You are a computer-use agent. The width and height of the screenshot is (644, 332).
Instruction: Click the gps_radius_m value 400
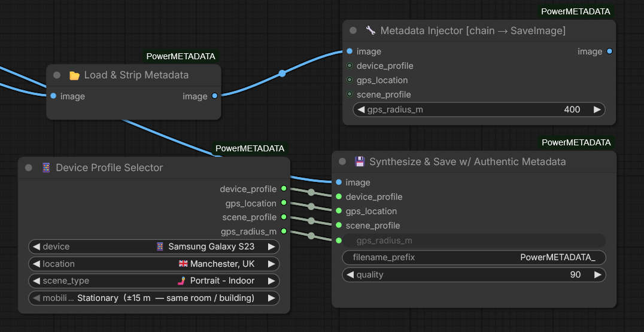(x=572, y=109)
